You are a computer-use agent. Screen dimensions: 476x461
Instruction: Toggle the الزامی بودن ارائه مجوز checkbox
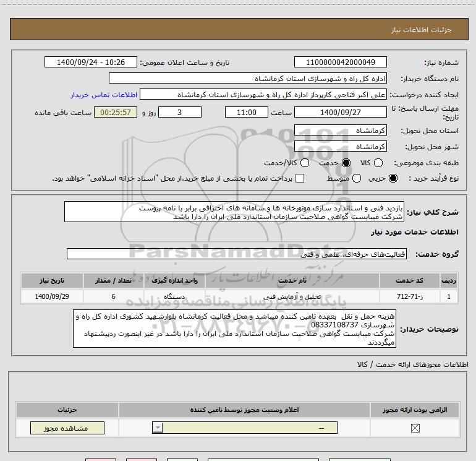tap(415, 428)
